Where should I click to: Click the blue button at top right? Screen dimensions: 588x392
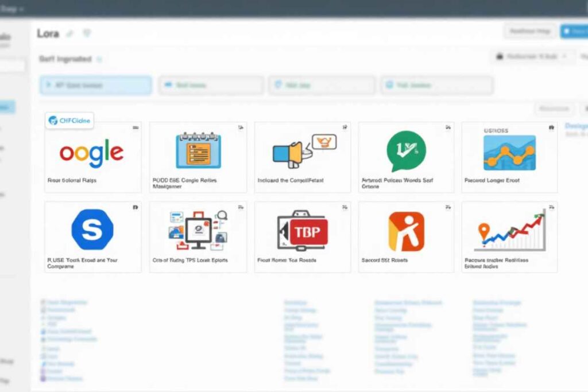(574, 32)
